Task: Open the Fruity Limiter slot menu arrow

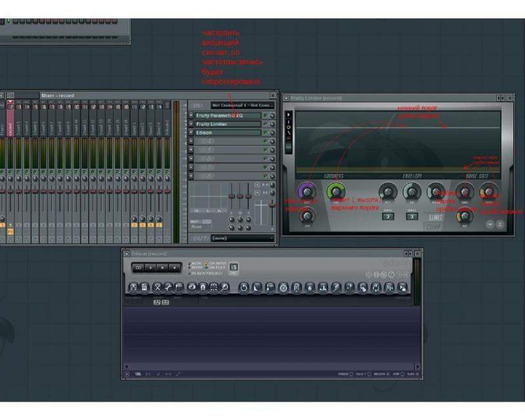Action: tap(191, 124)
